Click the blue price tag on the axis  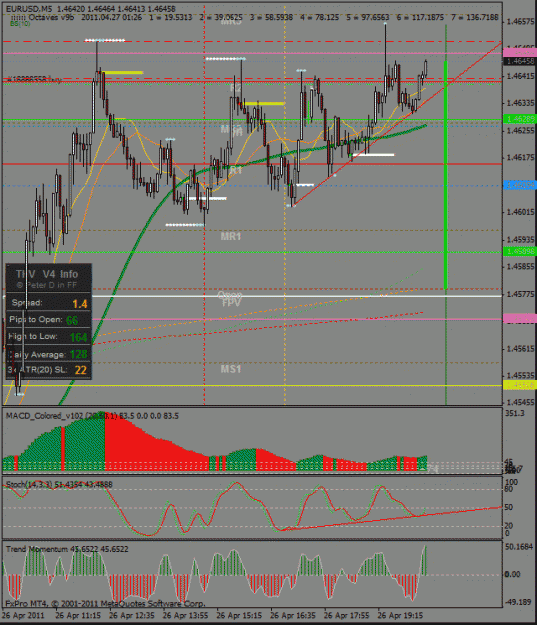click(519, 185)
